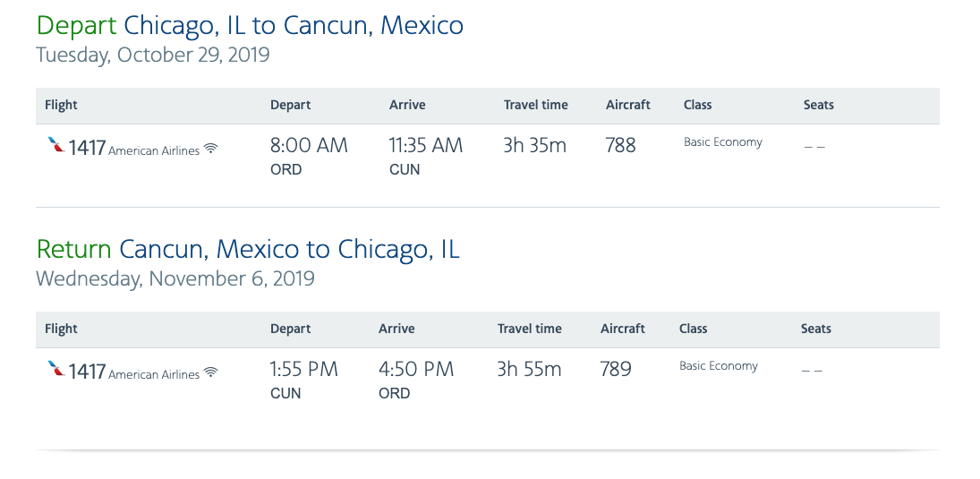Click Basic Economy class on the return flight
This screenshot has height=479, width=980.
[719, 366]
